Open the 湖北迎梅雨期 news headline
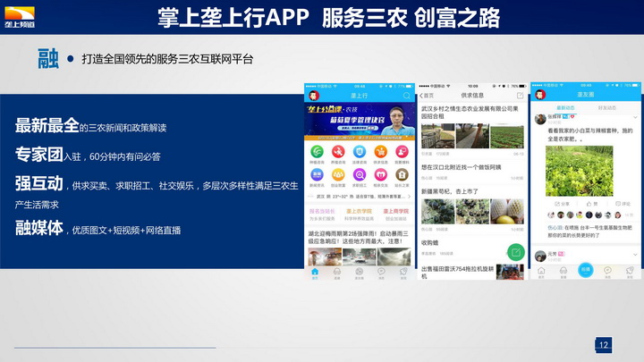Screen dimensions: 644x362 tap(358, 237)
